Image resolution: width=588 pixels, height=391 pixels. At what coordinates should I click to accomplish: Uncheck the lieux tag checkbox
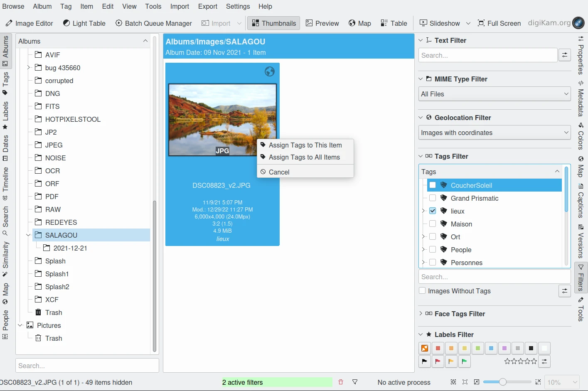433,211
